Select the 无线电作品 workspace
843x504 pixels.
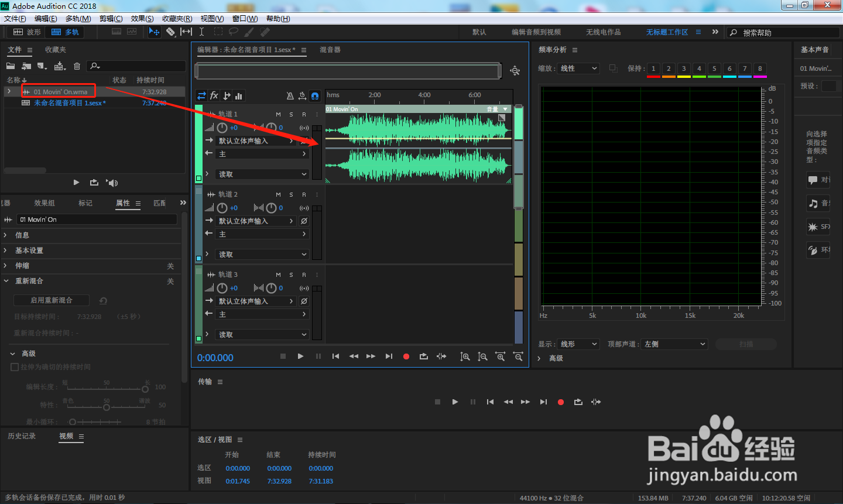coord(604,32)
